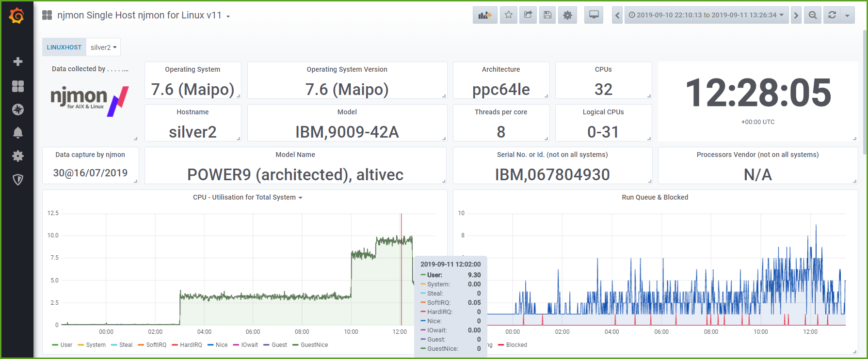This screenshot has width=868, height=359.
Task: Open the Explore compass in the sidebar
Action: (x=18, y=109)
